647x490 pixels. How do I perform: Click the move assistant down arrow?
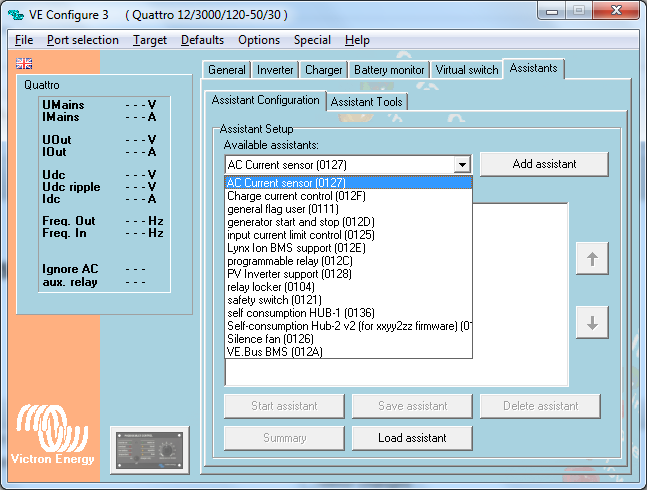592,323
